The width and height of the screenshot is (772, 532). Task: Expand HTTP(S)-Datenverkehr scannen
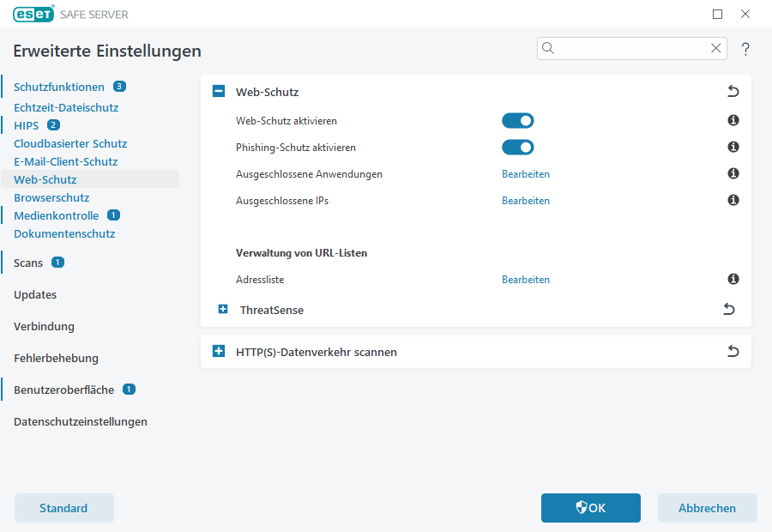[x=218, y=351]
